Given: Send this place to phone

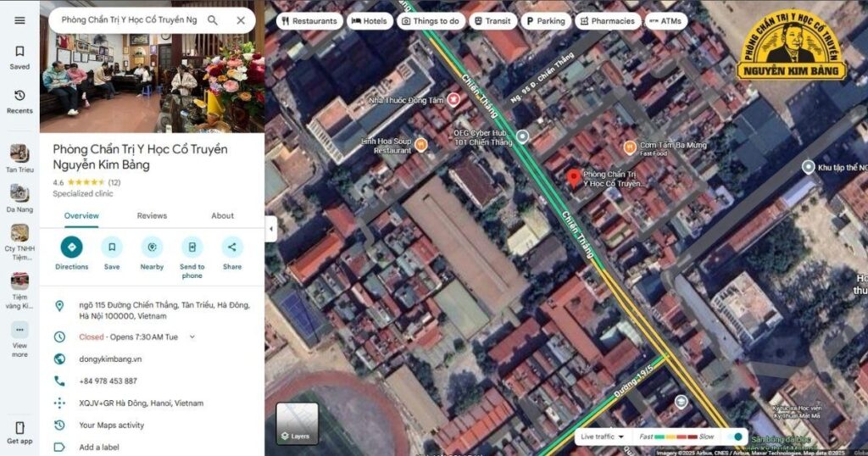Looking at the screenshot, I should click(x=192, y=247).
